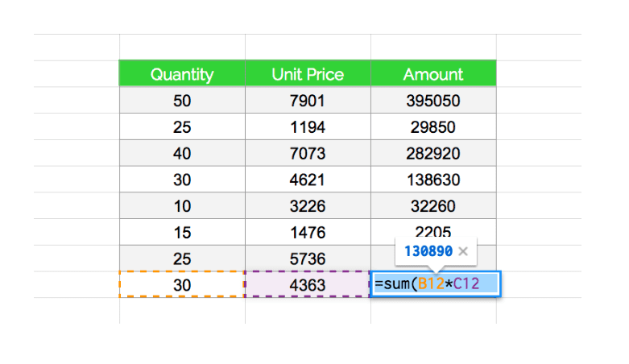The width and height of the screenshot is (629, 364).
Task: Click amount cell 395050
Action: [433, 101]
